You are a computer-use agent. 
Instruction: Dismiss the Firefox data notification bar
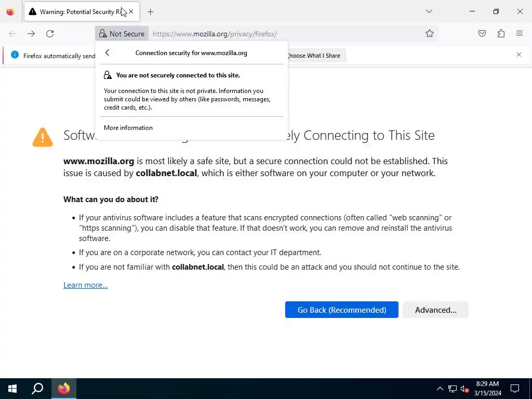[x=519, y=55]
